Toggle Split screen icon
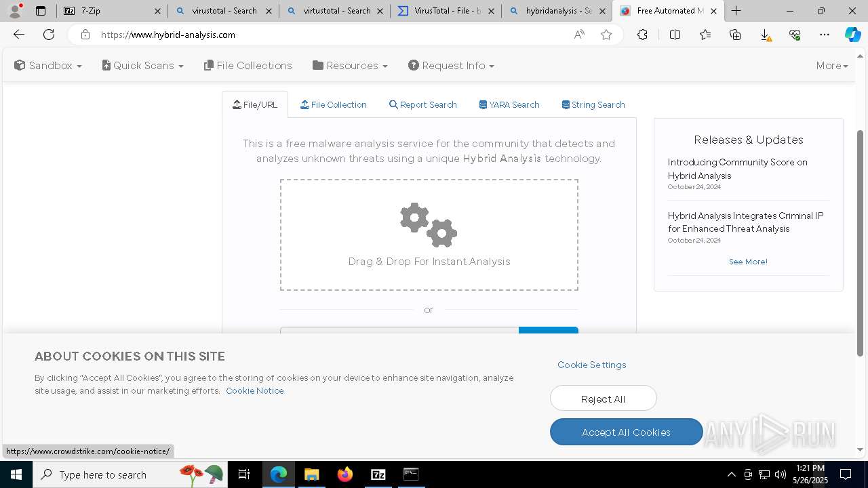Viewport: 868px width, 488px height. tap(675, 35)
